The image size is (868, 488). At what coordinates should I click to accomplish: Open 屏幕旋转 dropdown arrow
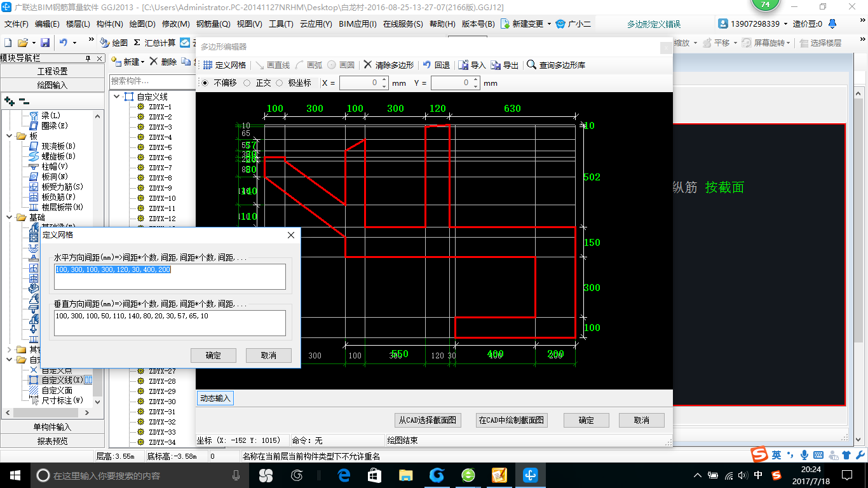pyautogui.click(x=789, y=43)
